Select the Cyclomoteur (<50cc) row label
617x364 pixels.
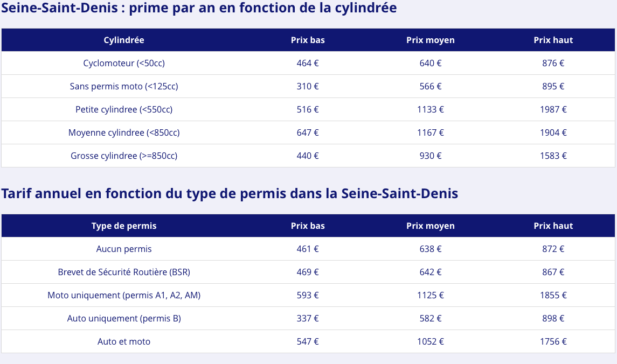123,64
